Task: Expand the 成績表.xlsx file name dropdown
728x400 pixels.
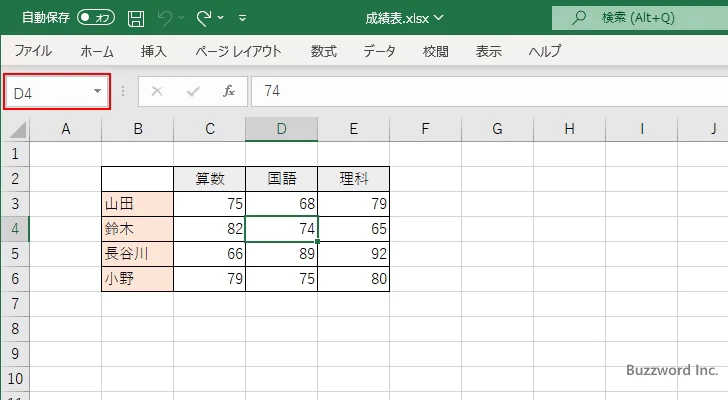Action: click(x=438, y=18)
